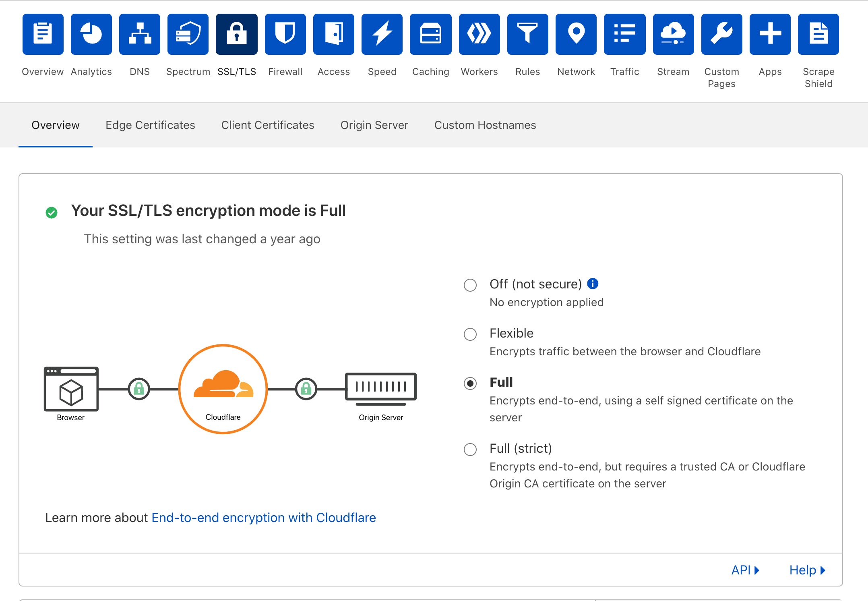Viewport: 868px width, 601px height.
Task: Select the Off (not secure) radio button
Action: 470,285
